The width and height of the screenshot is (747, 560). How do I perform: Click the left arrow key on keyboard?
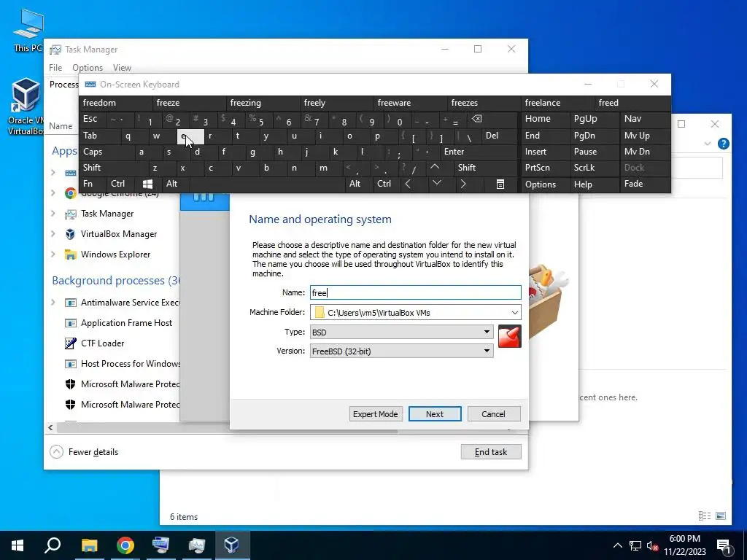[x=408, y=184]
